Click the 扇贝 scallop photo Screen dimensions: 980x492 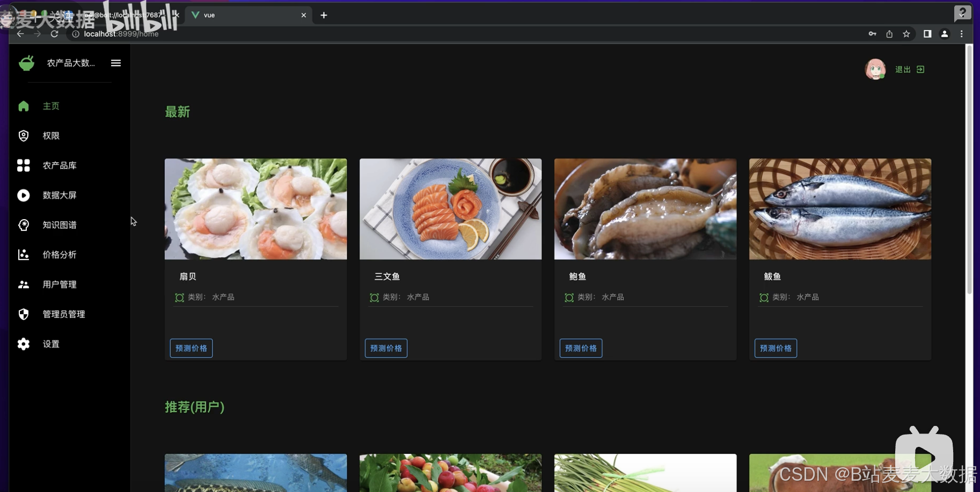pos(255,209)
